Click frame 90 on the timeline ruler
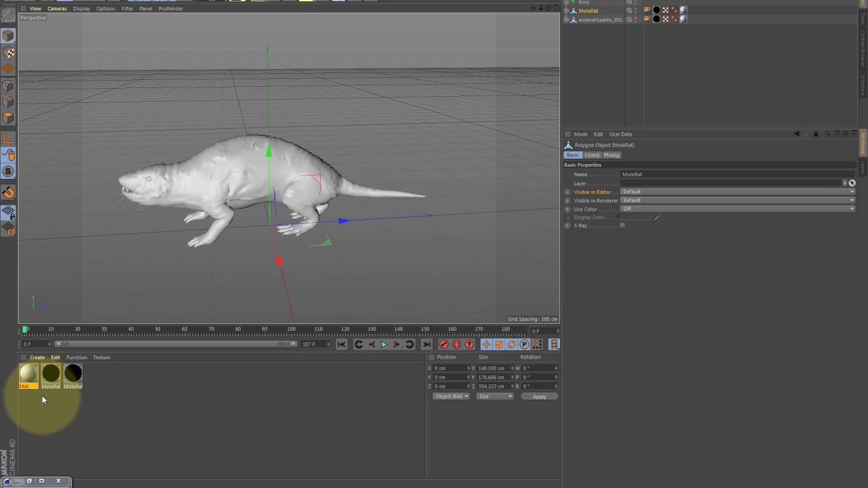The height and width of the screenshot is (488, 868). [264, 329]
